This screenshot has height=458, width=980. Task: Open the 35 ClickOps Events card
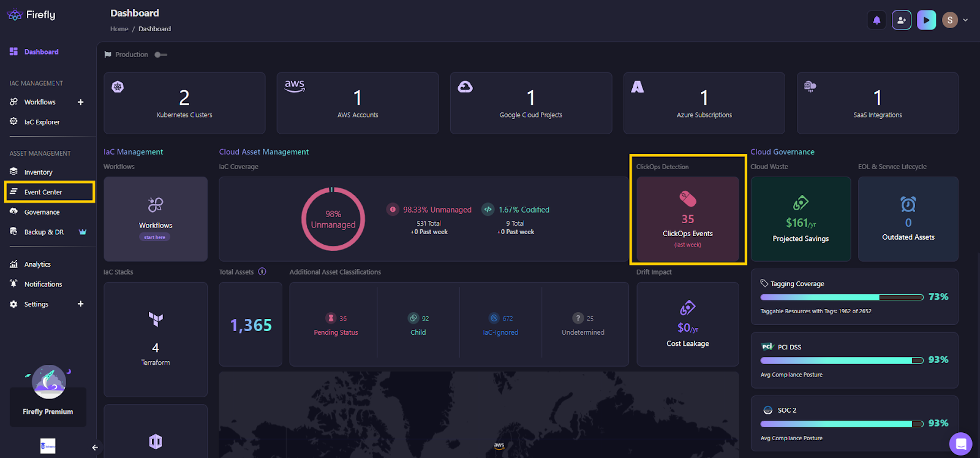[x=688, y=219]
